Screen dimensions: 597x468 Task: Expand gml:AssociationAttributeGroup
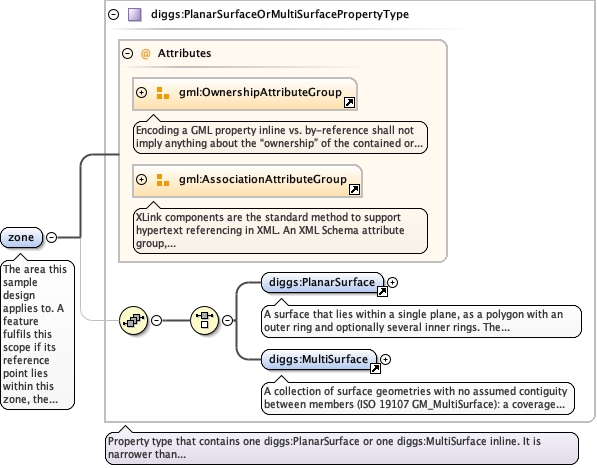[141, 179]
